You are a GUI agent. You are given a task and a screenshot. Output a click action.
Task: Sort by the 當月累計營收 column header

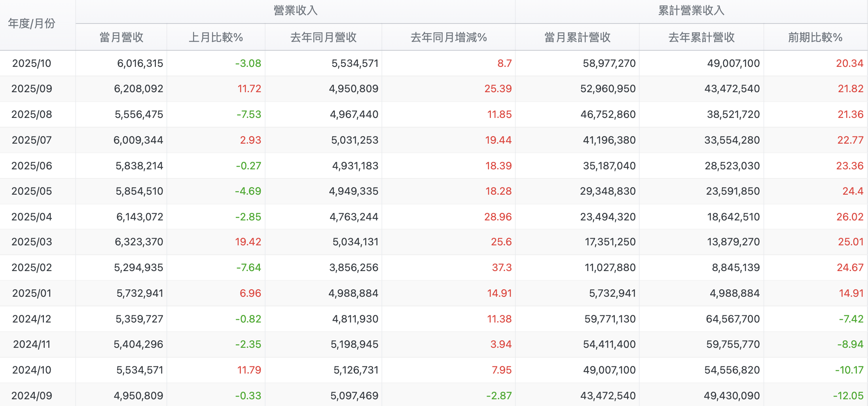pyautogui.click(x=577, y=38)
